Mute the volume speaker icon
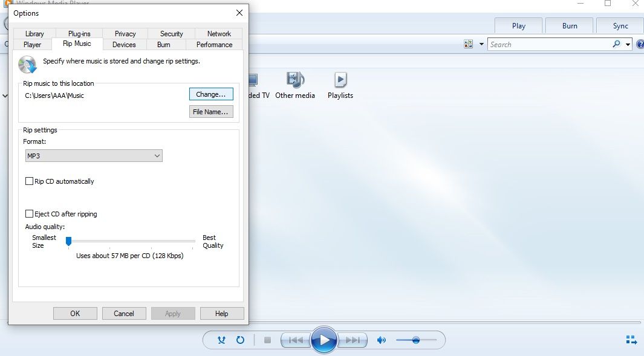644x356 pixels. [382, 340]
